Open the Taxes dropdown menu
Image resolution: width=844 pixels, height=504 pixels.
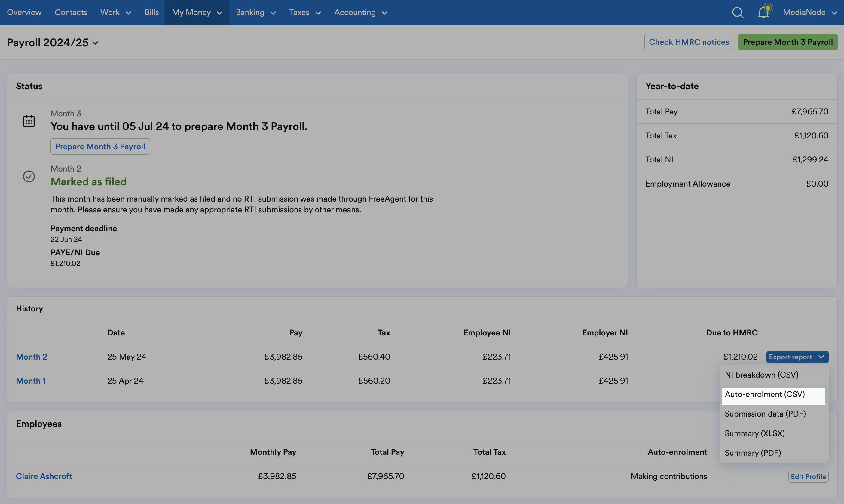point(305,13)
